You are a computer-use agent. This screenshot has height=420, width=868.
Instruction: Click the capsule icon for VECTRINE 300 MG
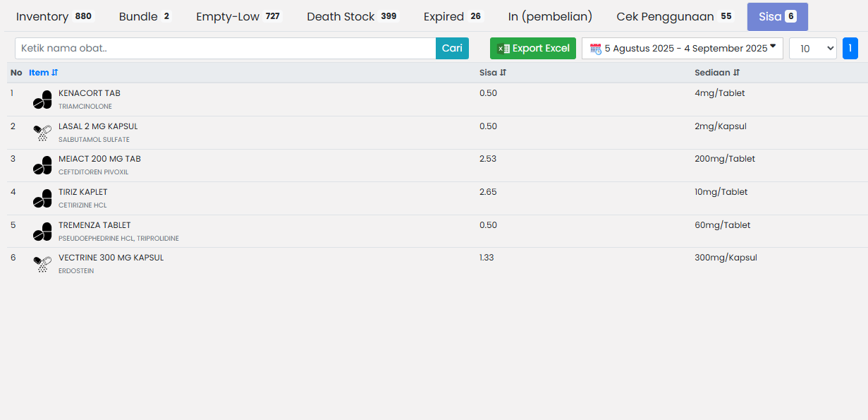tap(42, 265)
